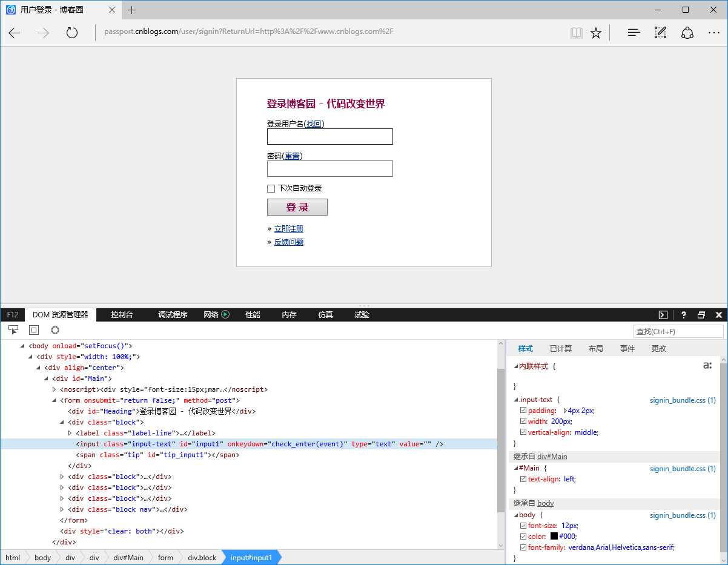Open the black color swatch for #000
728x565 pixels.
pos(554,537)
